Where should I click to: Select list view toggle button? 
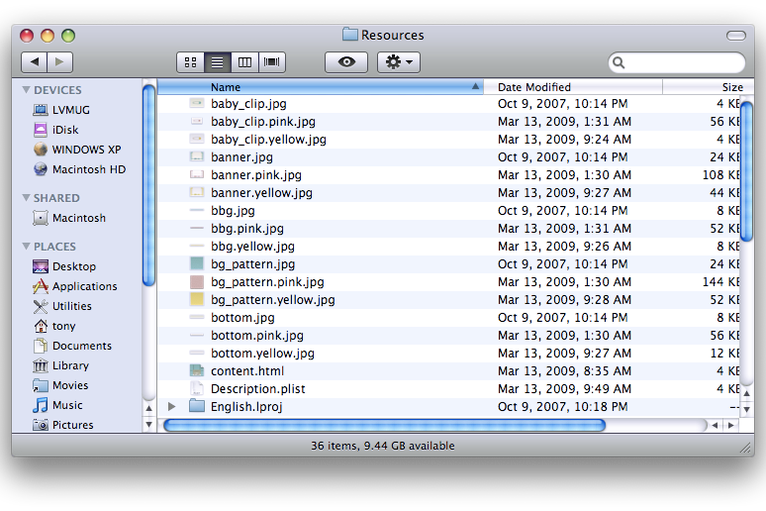(x=217, y=62)
